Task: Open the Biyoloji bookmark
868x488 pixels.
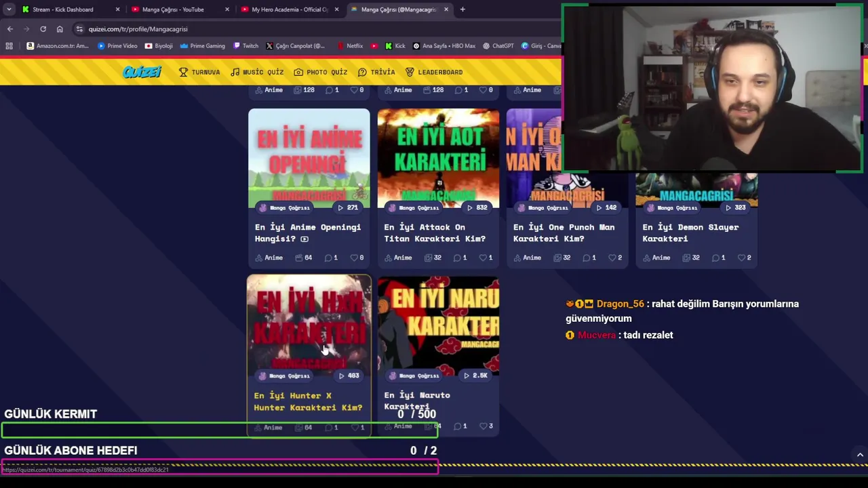Action: (159, 46)
